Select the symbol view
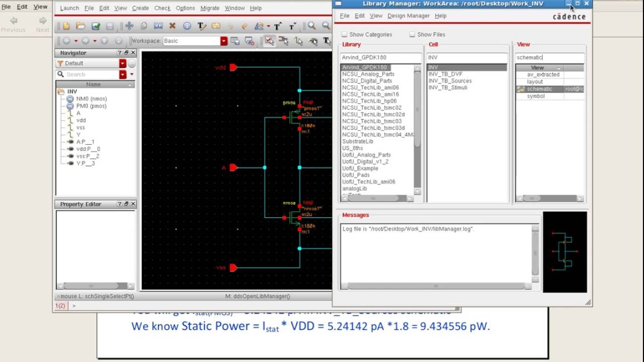This screenshot has height=362, width=644. tap(536, 96)
